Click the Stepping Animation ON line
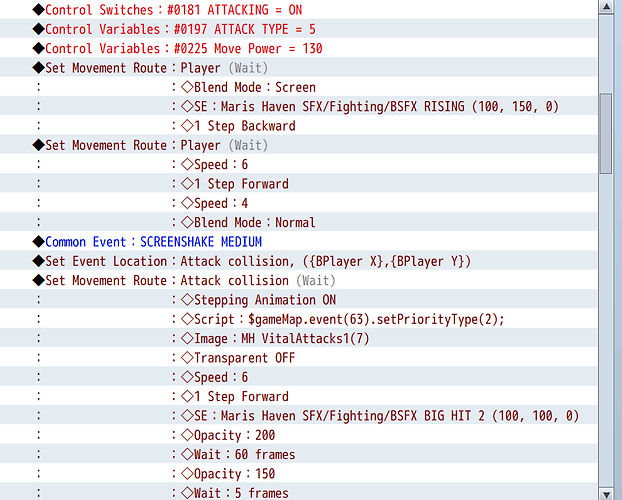 click(x=298, y=299)
